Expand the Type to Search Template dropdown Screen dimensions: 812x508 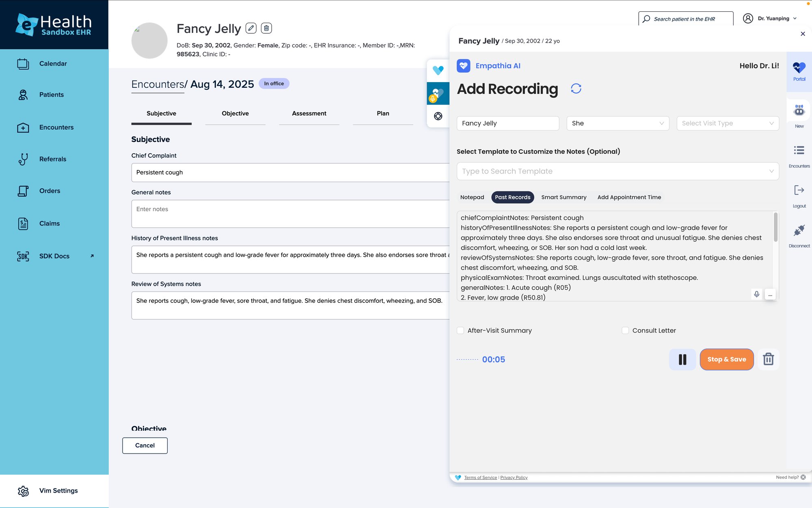[618, 171]
